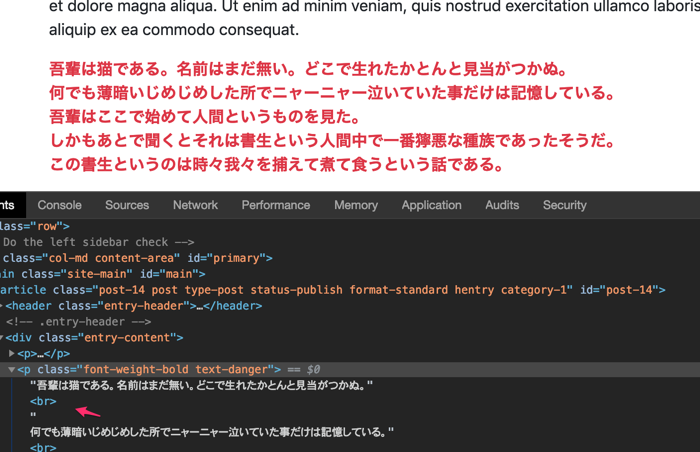Select the article post-14 element row
This screenshot has width=700, height=452.
[350, 290]
